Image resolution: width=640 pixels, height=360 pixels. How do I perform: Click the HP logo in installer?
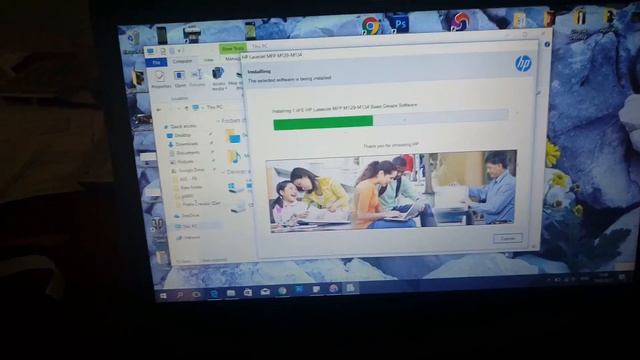click(523, 64)
